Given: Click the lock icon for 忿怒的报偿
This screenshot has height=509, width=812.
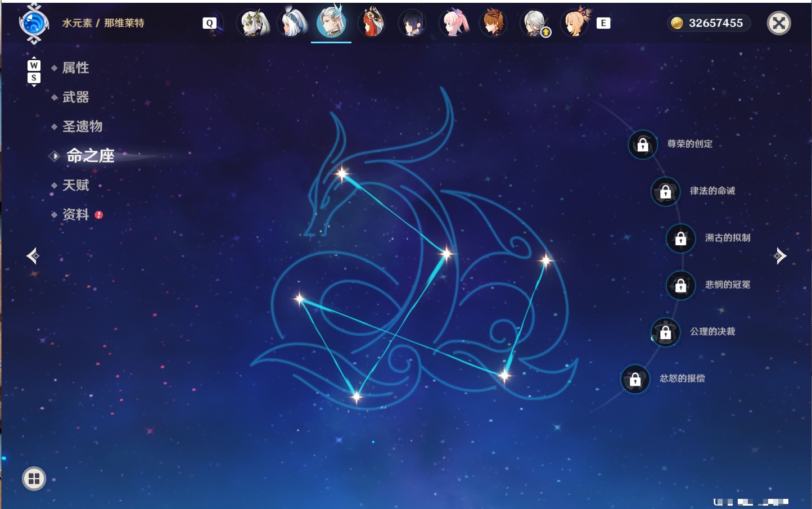Looking at the screenshot, I should 635,379.
